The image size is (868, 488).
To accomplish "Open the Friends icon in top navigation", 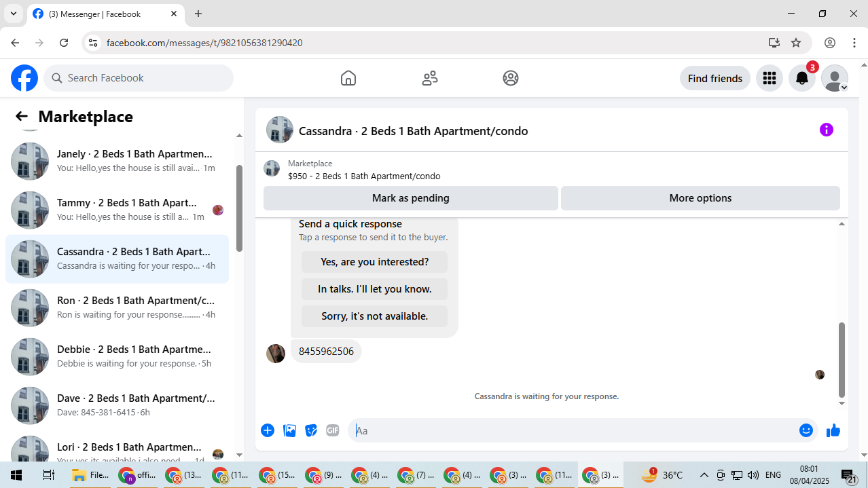I will pos(429,78).
